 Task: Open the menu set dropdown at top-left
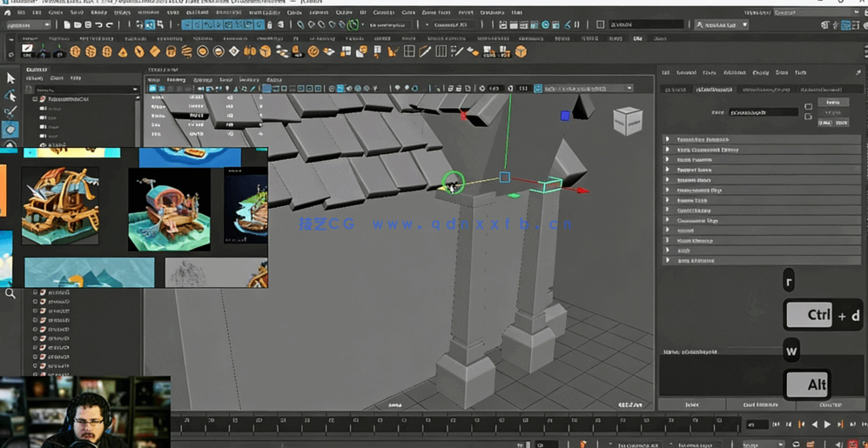pos(28,25)
